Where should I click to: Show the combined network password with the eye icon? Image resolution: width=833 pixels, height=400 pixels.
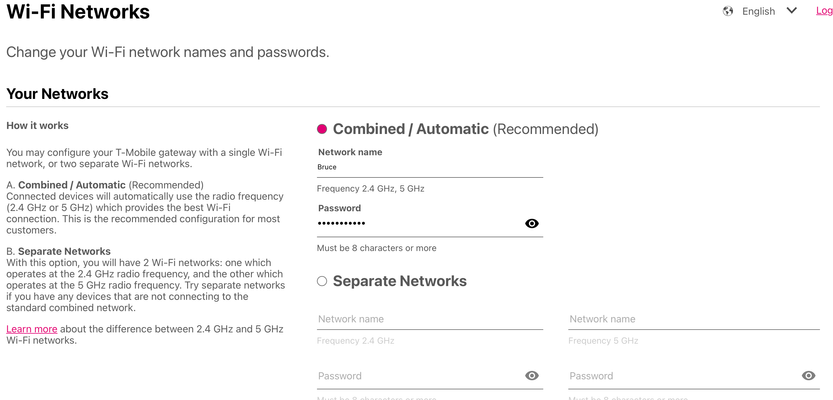tap(532, 224)
